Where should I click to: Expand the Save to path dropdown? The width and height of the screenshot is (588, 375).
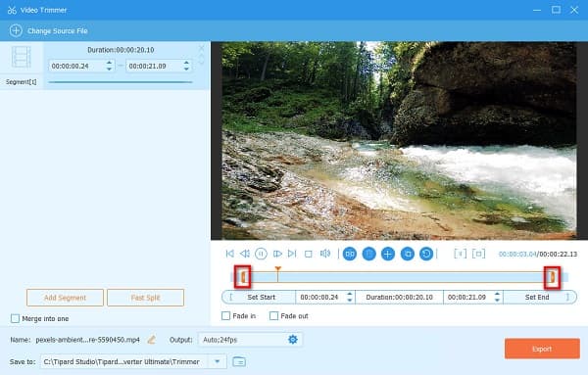[218, 361]
